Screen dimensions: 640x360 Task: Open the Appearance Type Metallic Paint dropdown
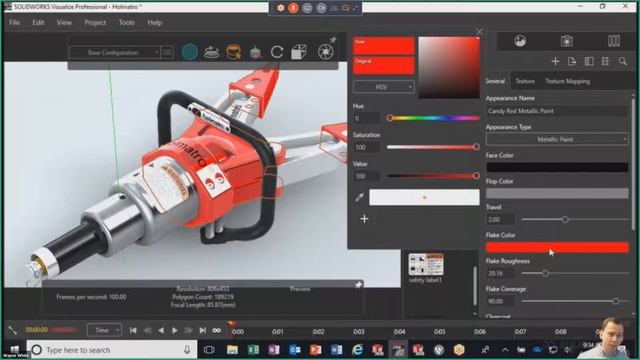coord(557,140)
